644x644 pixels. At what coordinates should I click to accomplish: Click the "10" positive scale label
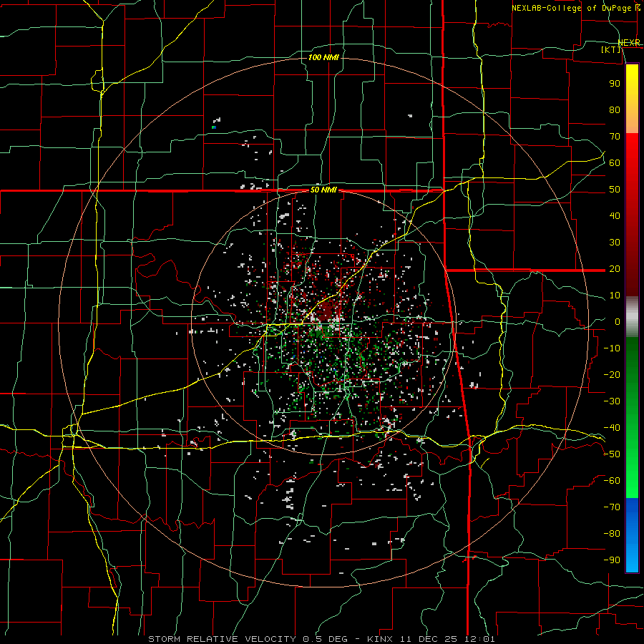(x=615, y=296)
